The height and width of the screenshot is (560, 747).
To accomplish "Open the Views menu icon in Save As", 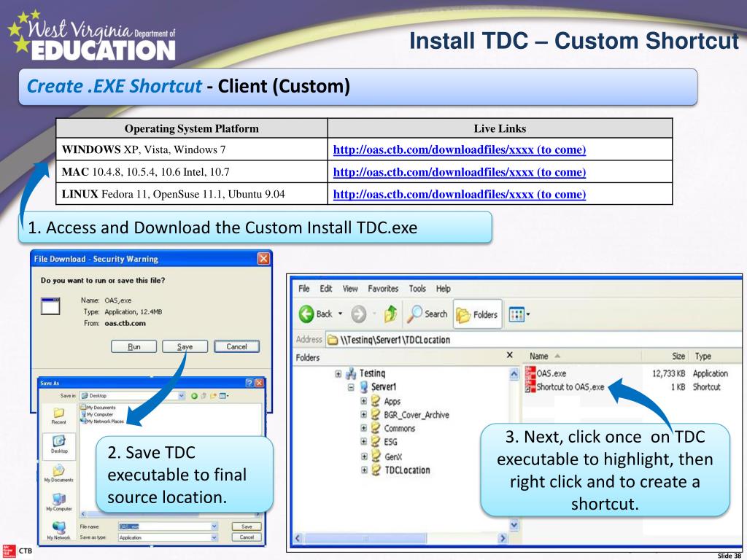I will coord(223,396).
